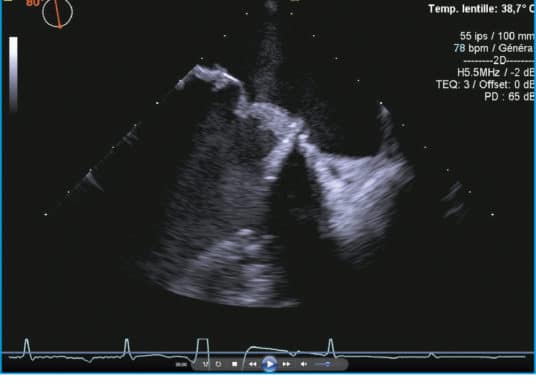This screenshot has width=536, height=386.
Task: Click the PD : 65 dB label
Action: point(509,96)
